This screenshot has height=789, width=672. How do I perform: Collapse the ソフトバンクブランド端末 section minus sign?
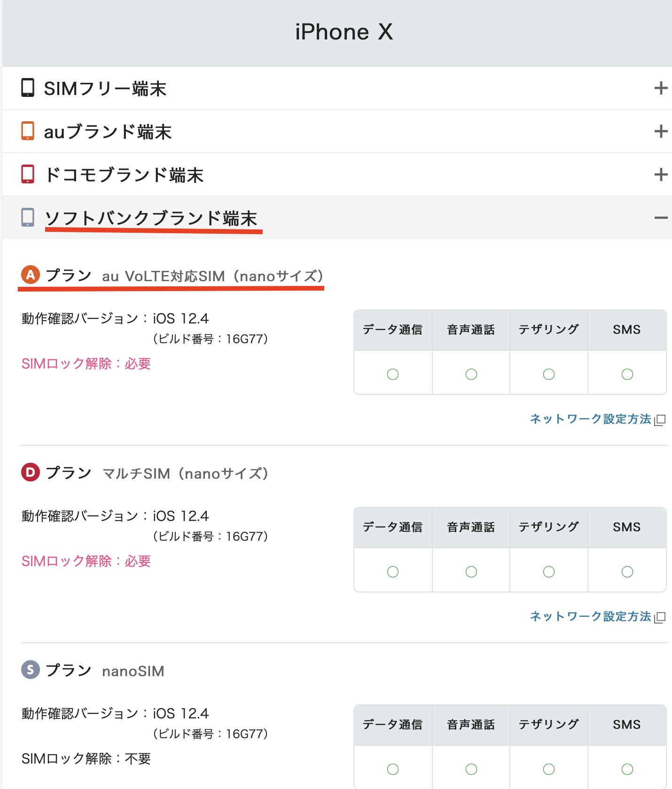point(661,218)
